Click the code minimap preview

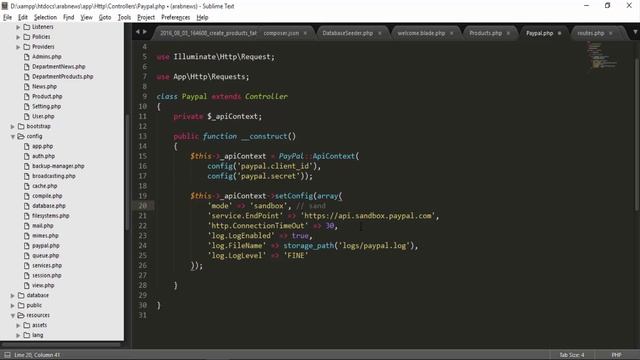(602, 55)
